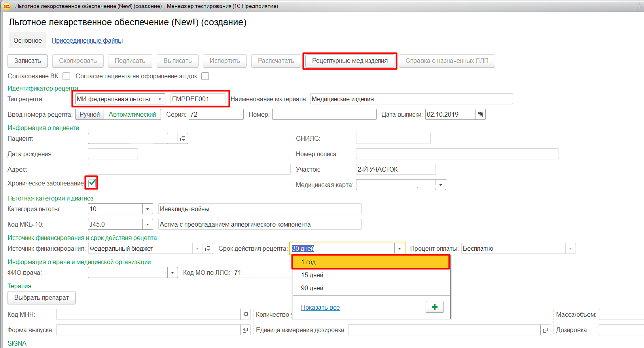This screenshot has width=644, height=348.
Task: Tick Согласие пациента на оформление эл док
Action: (x=205, y=76)
